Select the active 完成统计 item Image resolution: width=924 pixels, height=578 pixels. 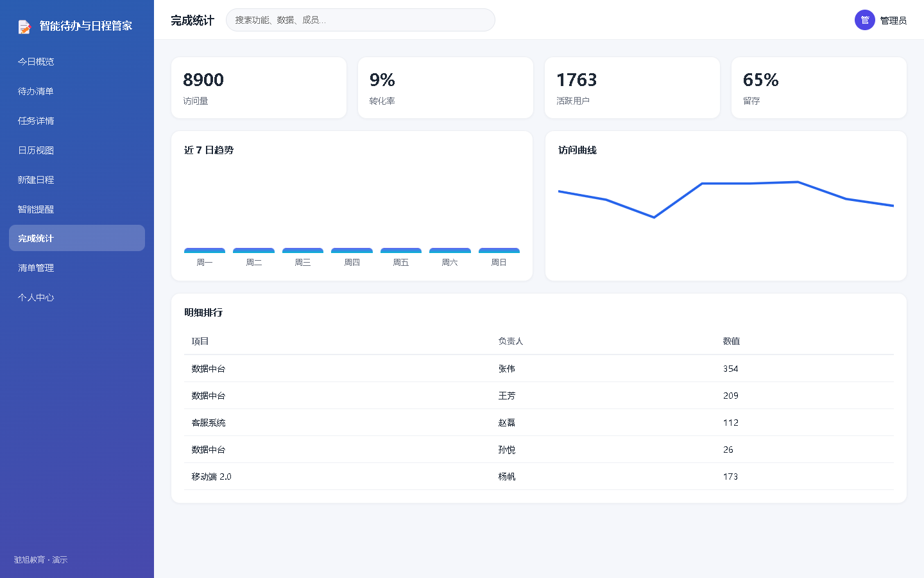click(77, 238)
